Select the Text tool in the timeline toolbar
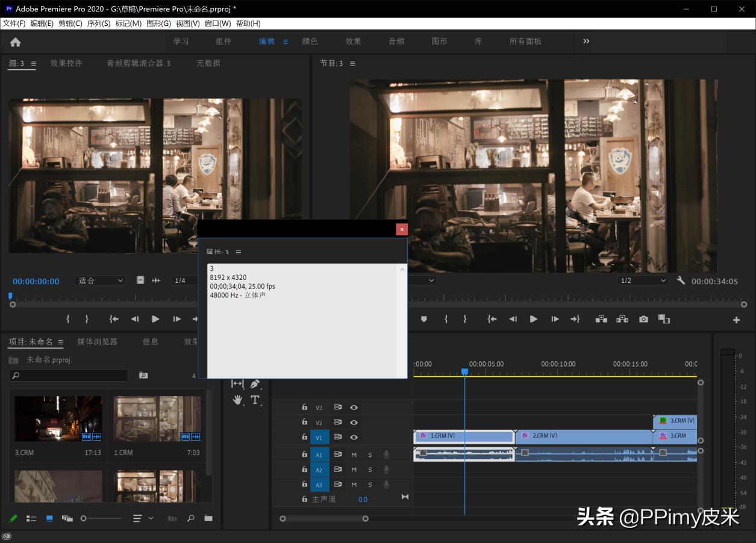 click(255, 400)
